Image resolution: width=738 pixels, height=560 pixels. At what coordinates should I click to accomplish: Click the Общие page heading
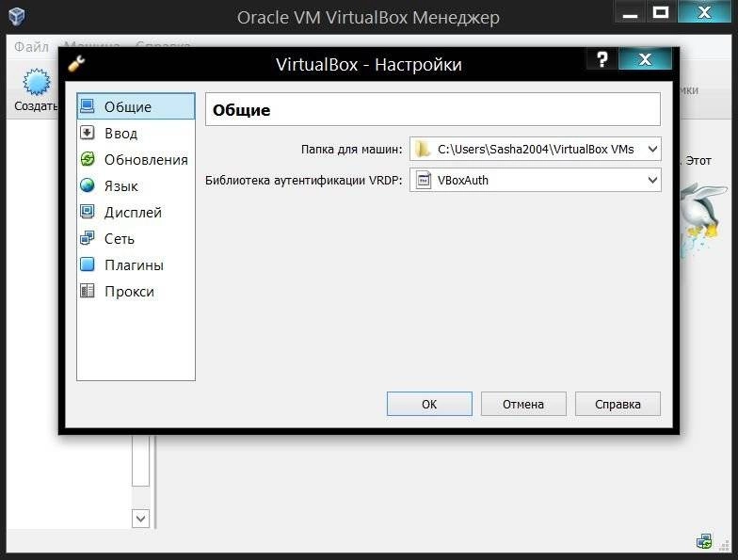[241, 110]
